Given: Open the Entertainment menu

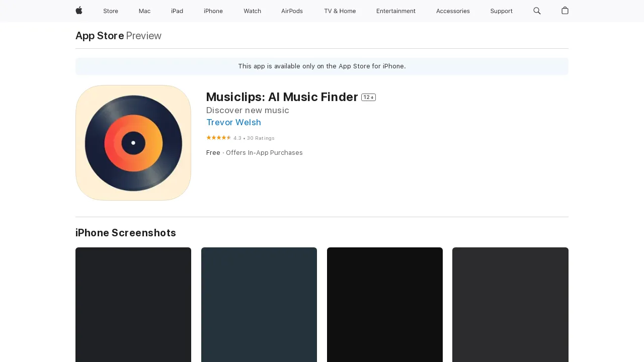Looking at the screenshot, I should coord(396,11).
